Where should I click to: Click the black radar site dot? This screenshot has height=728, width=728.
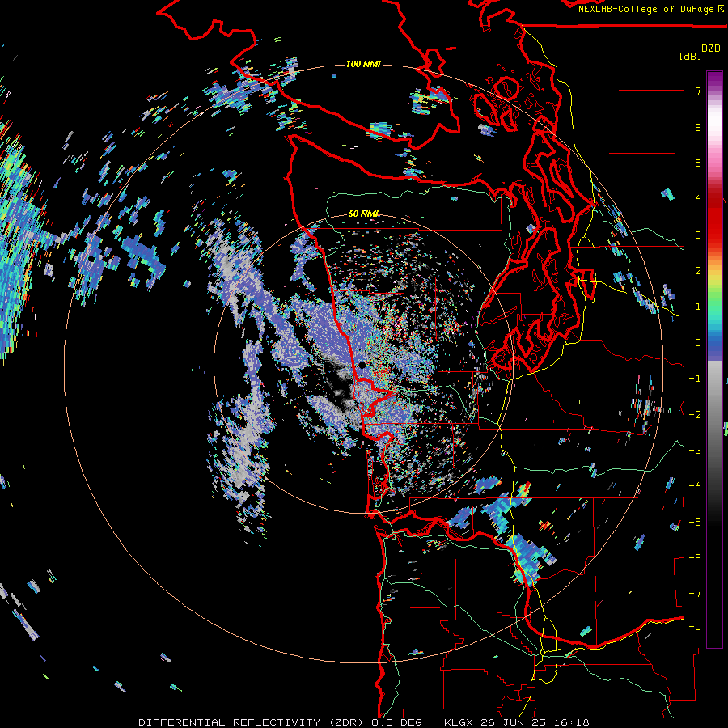362,366
